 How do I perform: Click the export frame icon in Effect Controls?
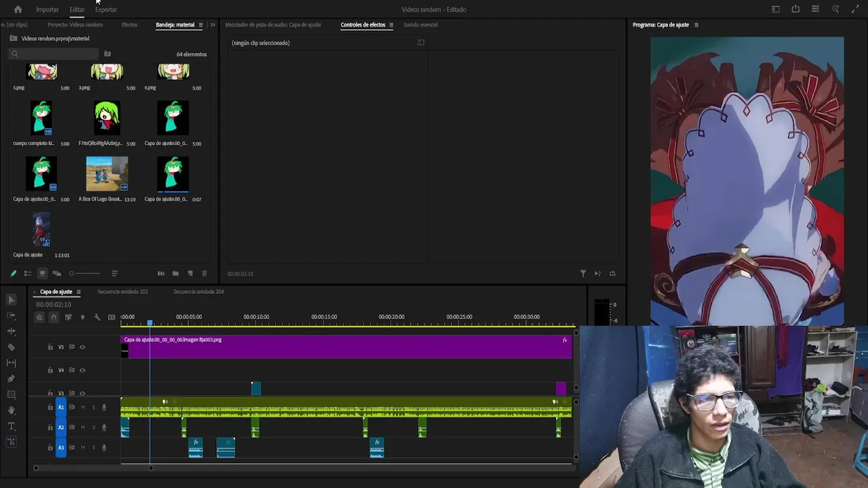tap(612, 273)
